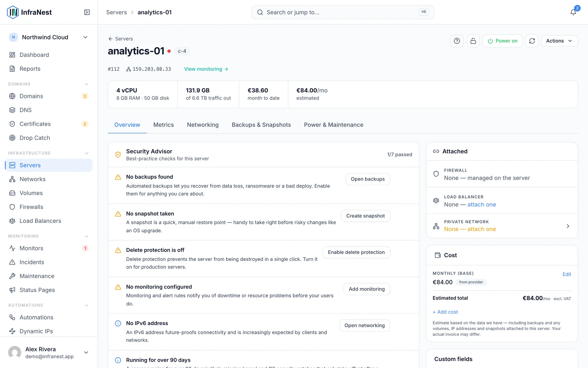Switch to the Overview tab
This screenshot has width=588, height=368.
(x=127, y=125)
